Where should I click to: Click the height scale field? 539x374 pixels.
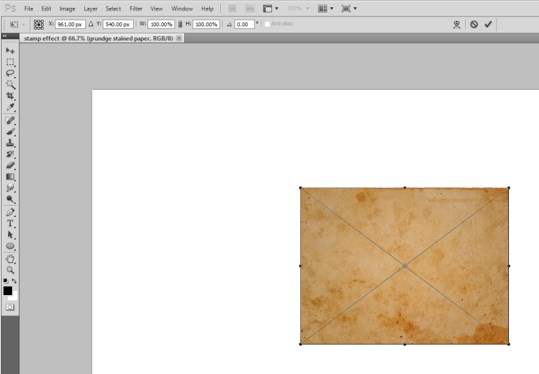tap(206, 24)
